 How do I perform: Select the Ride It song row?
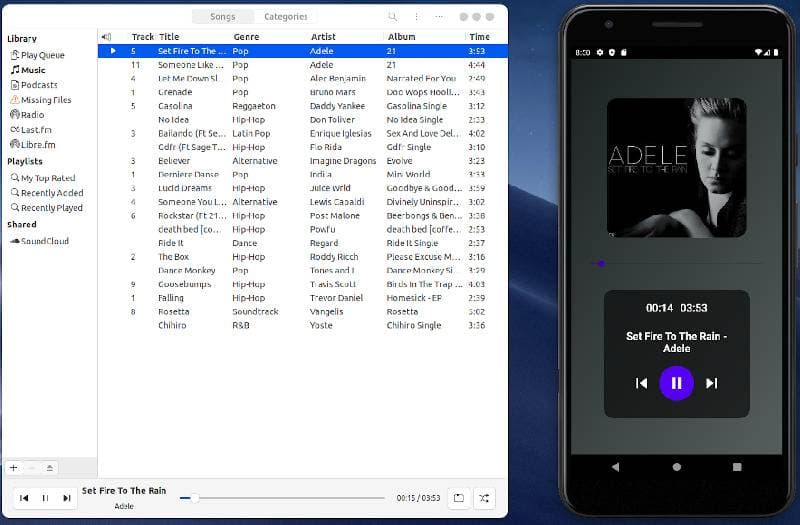coord(303,243)
